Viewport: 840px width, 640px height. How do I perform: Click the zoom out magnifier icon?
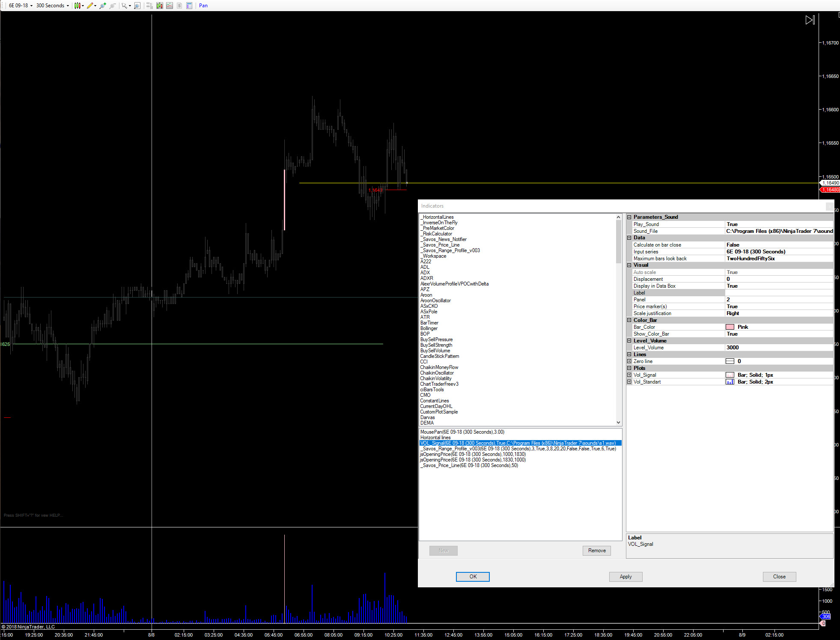pos(112,6)
